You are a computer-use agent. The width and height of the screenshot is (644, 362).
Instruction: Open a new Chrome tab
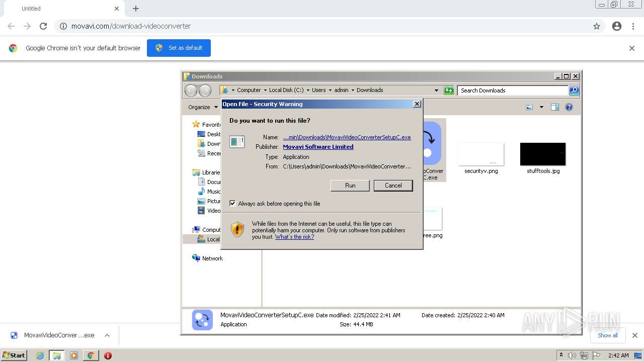pyautogui.click(x=136, y=9)
